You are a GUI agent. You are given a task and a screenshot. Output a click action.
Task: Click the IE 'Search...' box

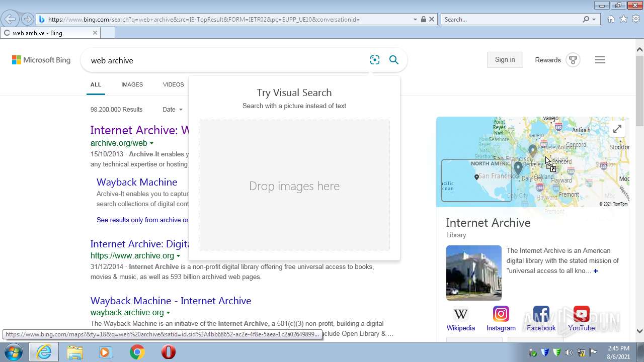pyautogui.click(x=511, y=19)
